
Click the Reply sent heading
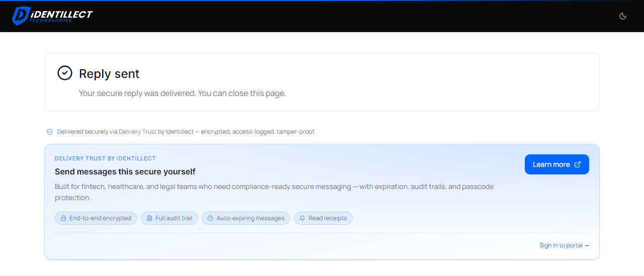click(x=109, y=73)
